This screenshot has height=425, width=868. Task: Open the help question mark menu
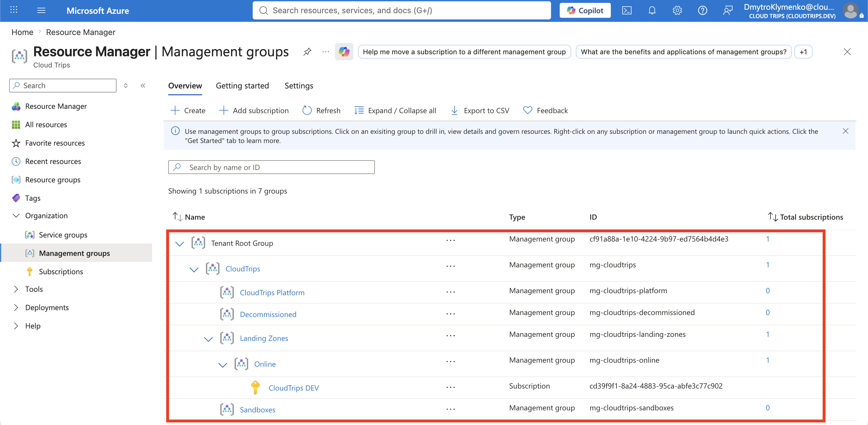[x=702, y=10]
